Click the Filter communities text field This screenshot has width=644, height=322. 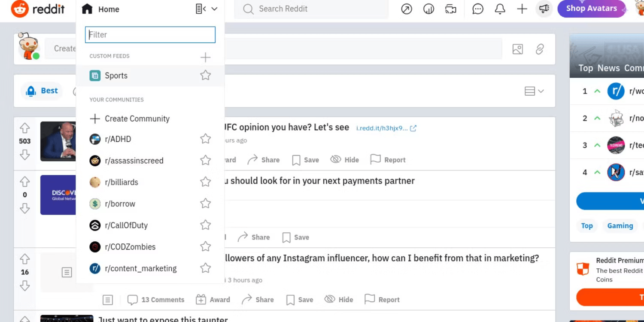(x=150, y=35)
